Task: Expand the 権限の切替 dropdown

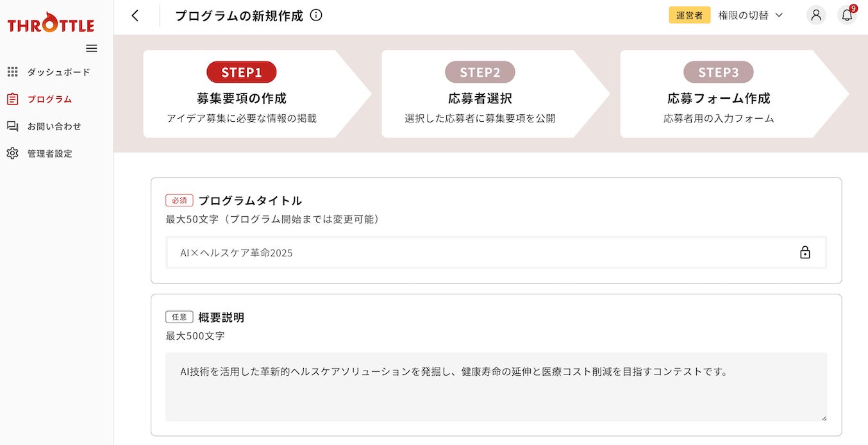Action: click(750, 15)
